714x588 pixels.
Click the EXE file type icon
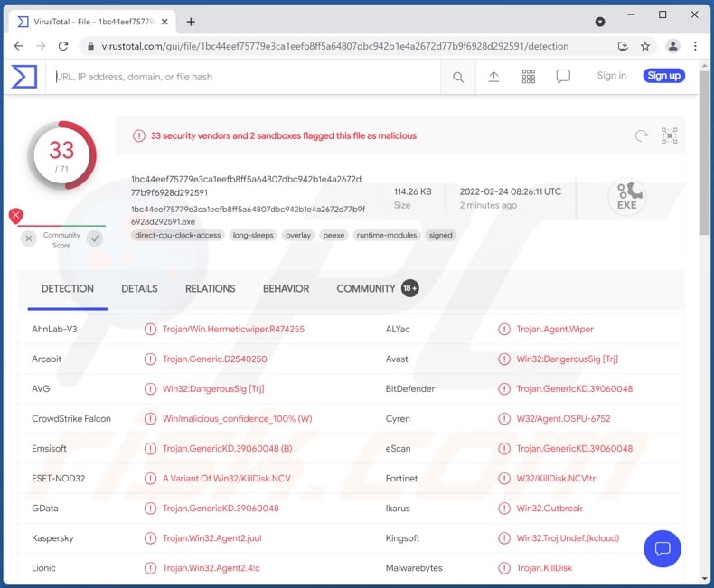click(x=627, y=197)
